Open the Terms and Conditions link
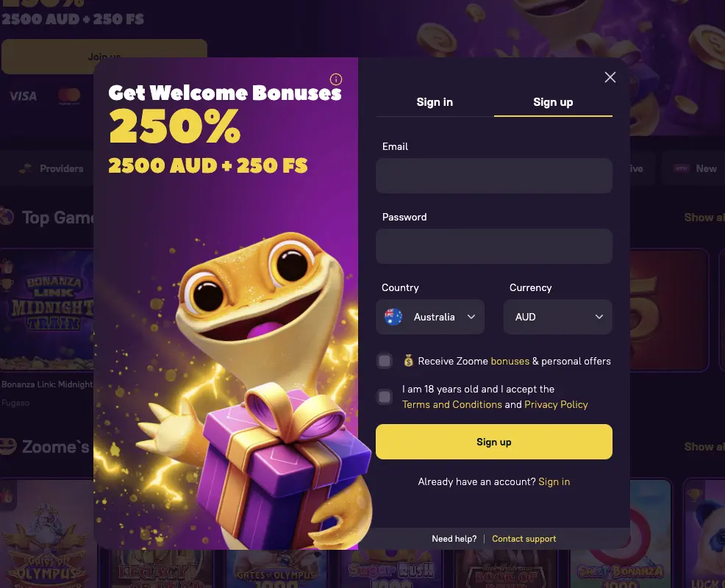This screenshot has width=725, height=588. [451, 404]
